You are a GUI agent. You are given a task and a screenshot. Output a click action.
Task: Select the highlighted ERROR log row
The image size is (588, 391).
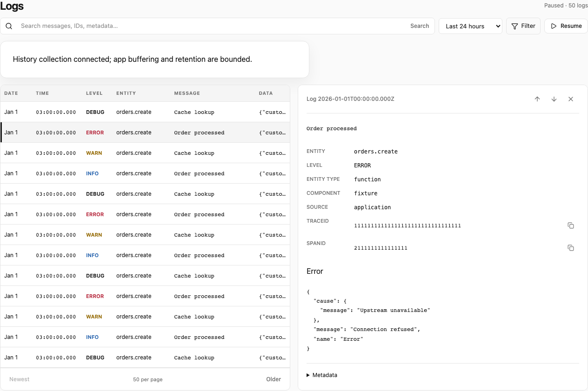(145, 133)
